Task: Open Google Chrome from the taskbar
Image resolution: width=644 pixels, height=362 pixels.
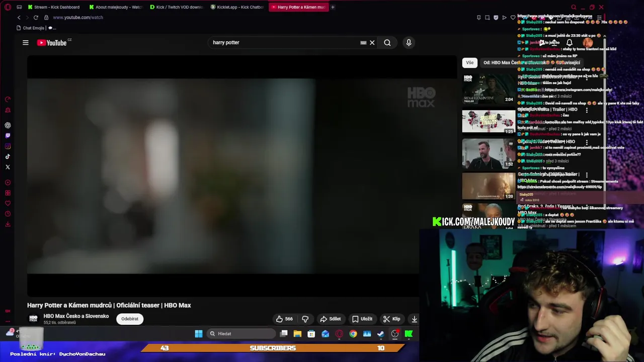Action: tap(353, 334)
